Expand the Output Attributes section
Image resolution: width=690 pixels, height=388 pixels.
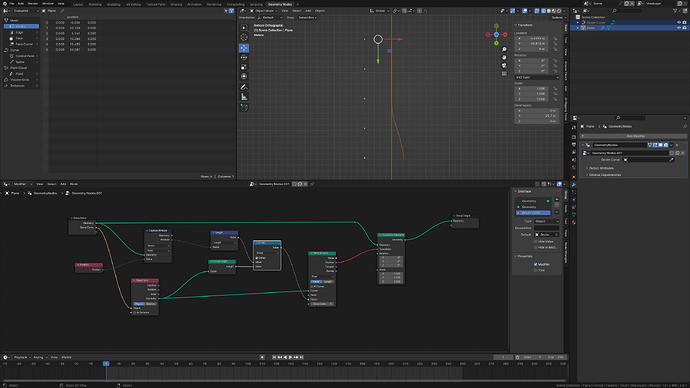coord(601,168)
